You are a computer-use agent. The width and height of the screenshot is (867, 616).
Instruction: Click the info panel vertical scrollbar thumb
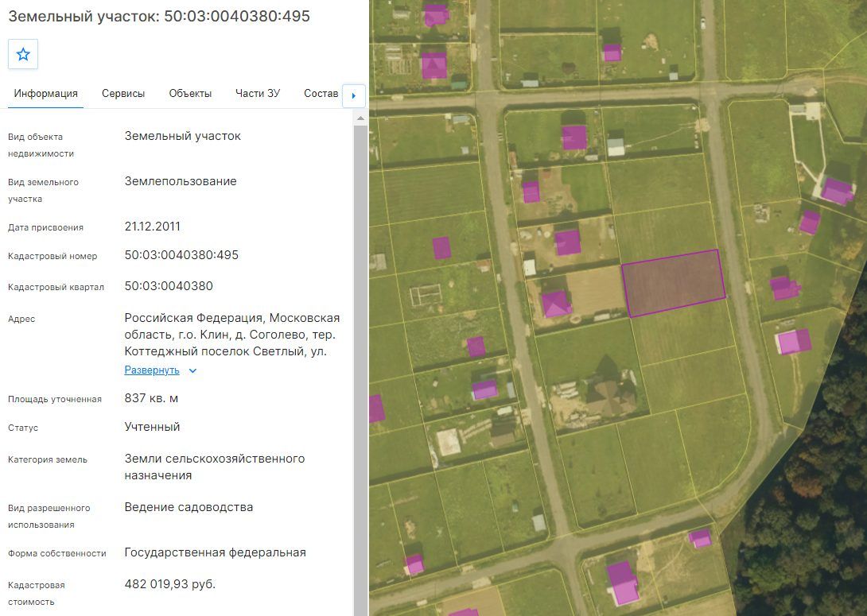pos(360,370)
